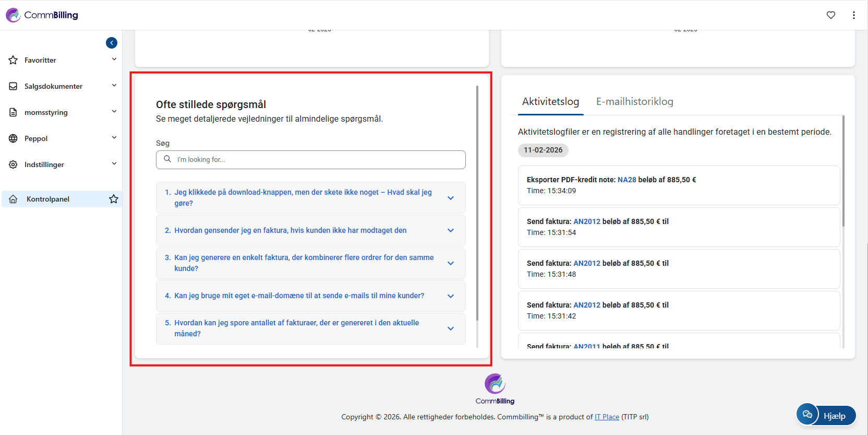868x435 pixels.
Task: Expand the Salgsdokumenter menu chevron
Action: (x=114, y=86)
